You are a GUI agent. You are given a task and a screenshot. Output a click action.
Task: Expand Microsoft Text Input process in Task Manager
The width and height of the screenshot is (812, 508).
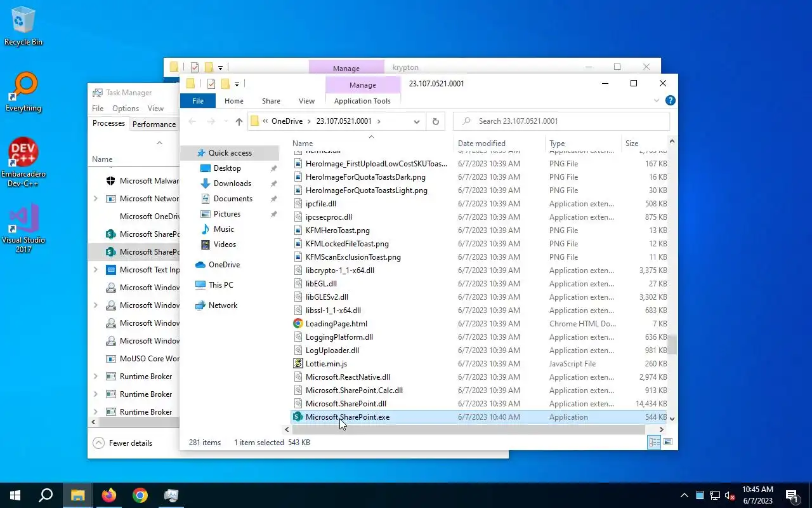coord(96,270)
